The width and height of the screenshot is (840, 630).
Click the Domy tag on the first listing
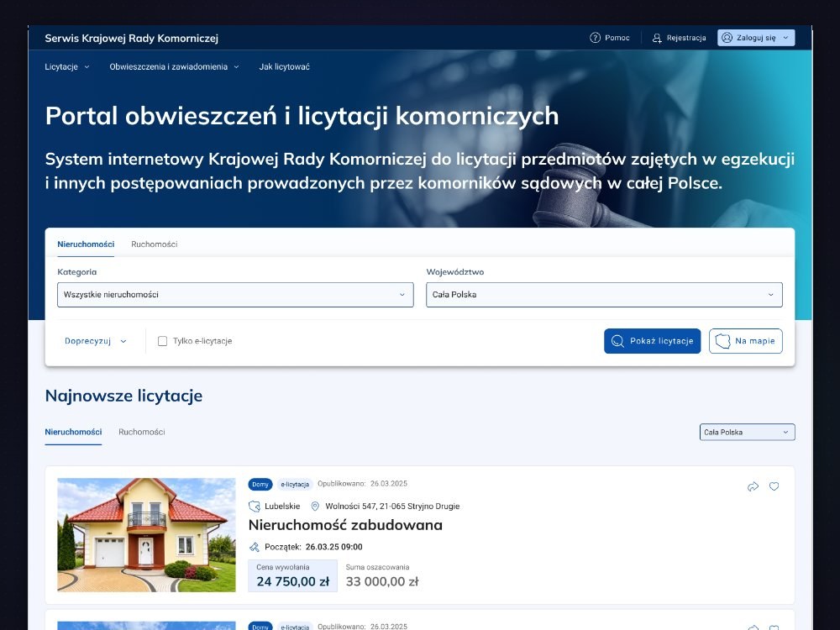click(x=260, y=485)
